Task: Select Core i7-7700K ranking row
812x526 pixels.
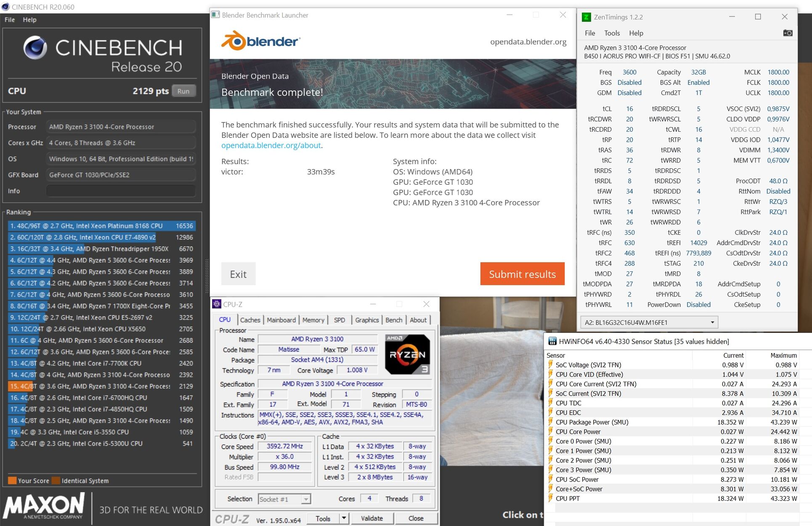Action: [x=101, y=363]
